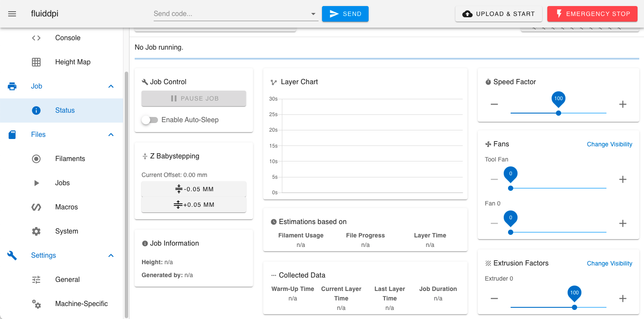Click the UPLOAD & START button
The image size is (644, 319).
coord(499,14)
